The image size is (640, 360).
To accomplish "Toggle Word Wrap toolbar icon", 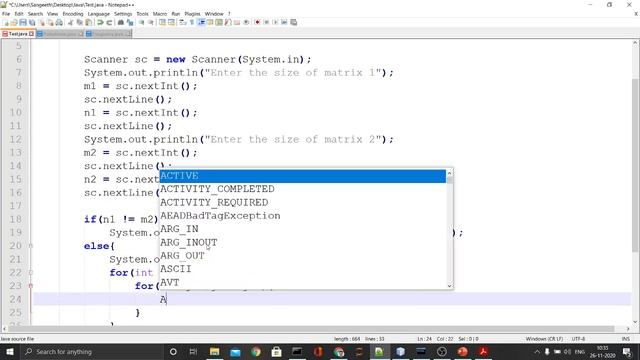I will (x=182, y=22).
